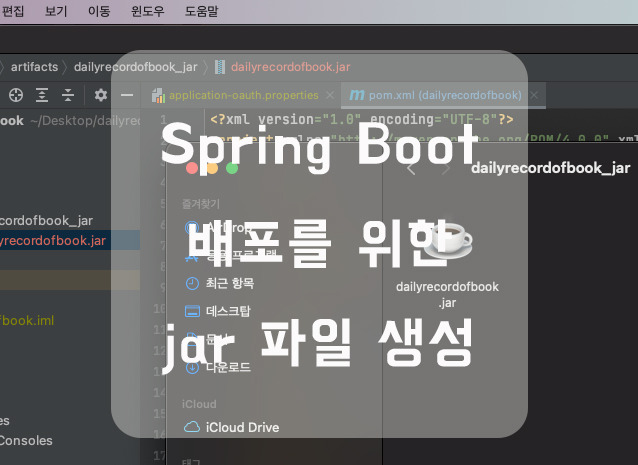Viewport: 638px width, 465px height.
Task: Switch to pom.xml (dailyrecordofbook) tab
Action: [445, 95]
